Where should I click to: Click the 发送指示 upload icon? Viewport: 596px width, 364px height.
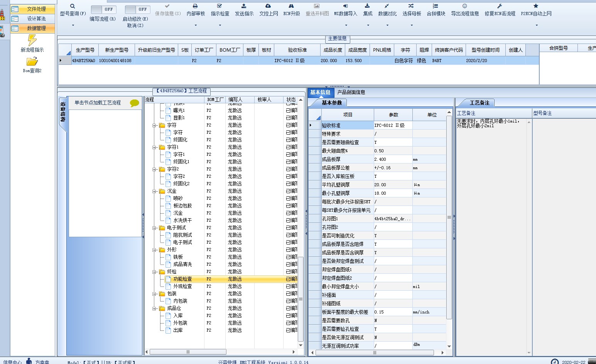click(244, 6)
